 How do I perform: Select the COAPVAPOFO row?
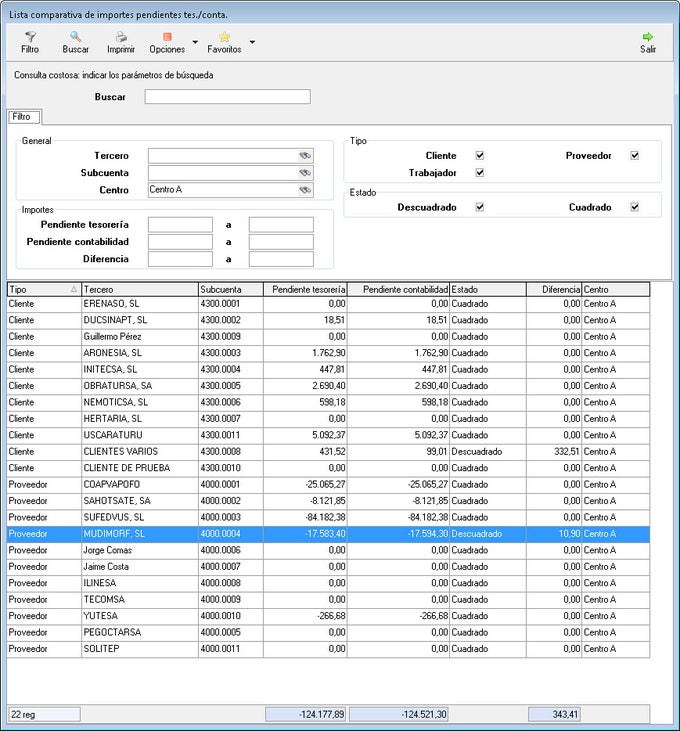coord(328,484)
